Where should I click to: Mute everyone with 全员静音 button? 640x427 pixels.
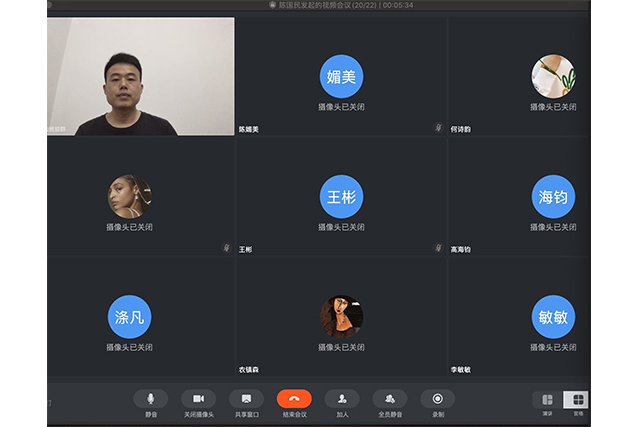point(390,399)
